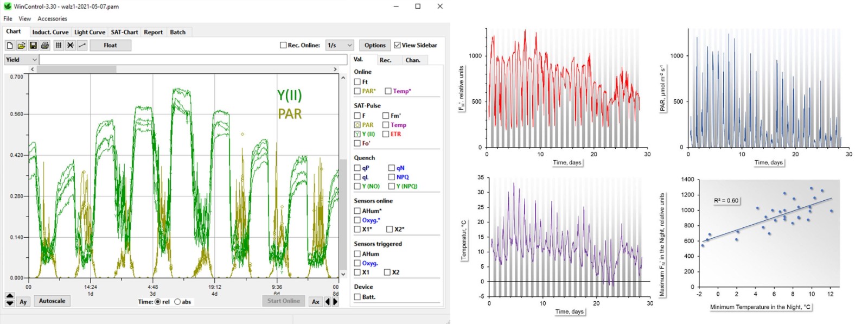This screenshot has height=324, width=868.
Task: Click the crossed-out X marker icon
Action: (x=71, y=46)
